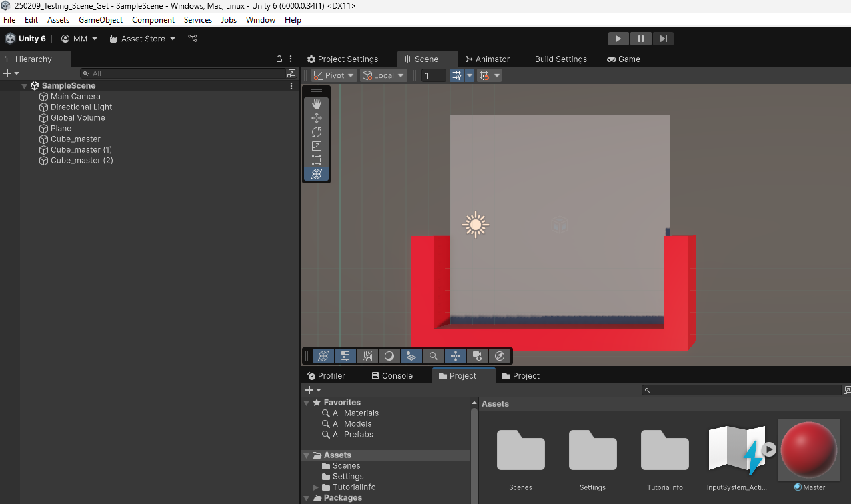
Task: Click the Unity 6 logo
Action: [10, 39]
